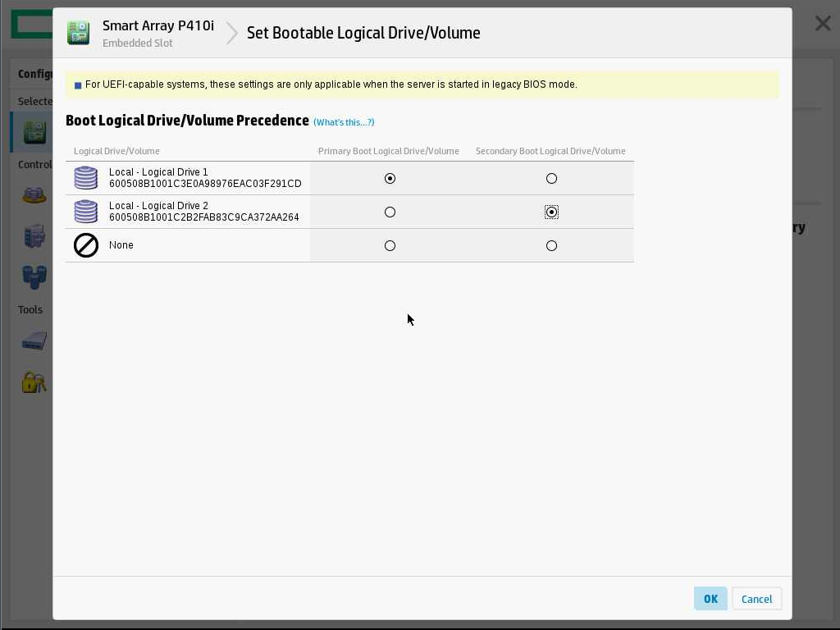This screenshot has height=630, width=840.
Task: Choose None for primary boot volume
Action: coord(390,246)
